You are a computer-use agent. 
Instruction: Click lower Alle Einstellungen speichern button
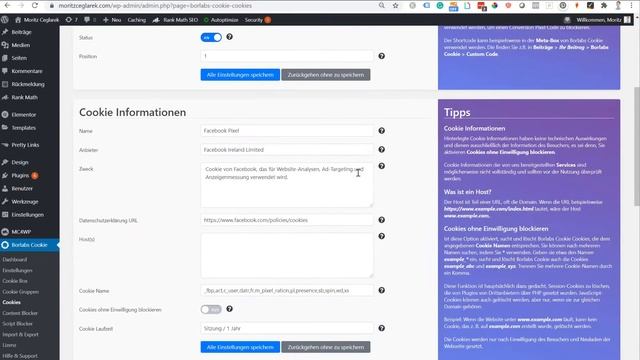click(240, 347)
